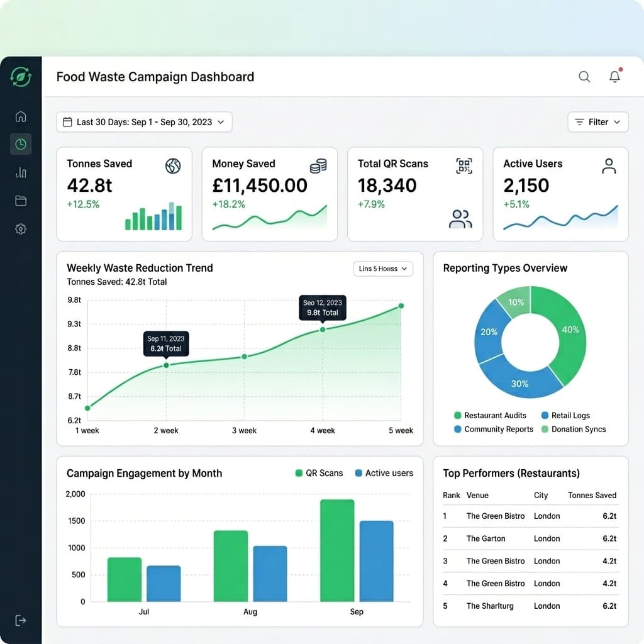Open the Money Saved £11,450.00 card
644x644 pixels.
pos(269,194)
